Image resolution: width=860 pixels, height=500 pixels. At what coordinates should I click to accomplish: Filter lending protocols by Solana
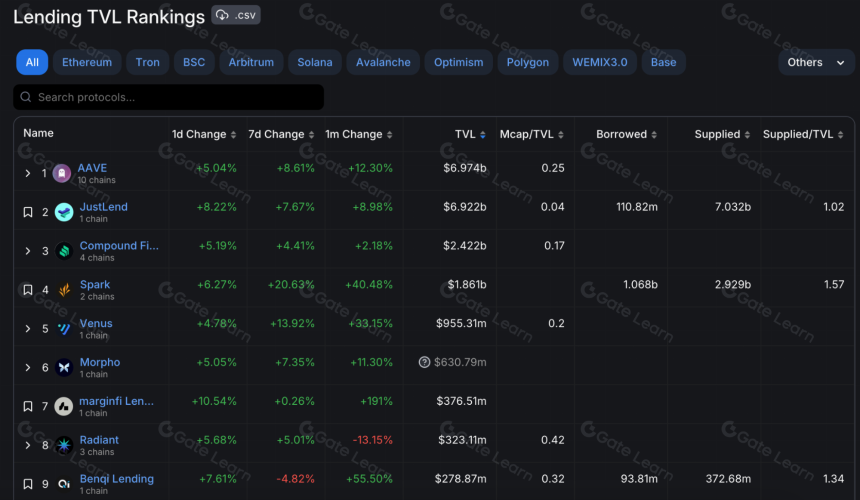tap(315, 62)
